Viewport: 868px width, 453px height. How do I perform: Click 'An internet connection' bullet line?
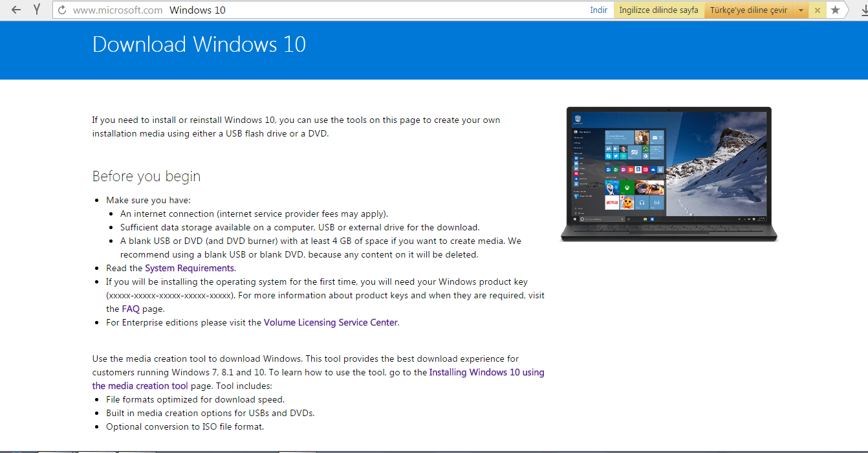coord(254,214)
